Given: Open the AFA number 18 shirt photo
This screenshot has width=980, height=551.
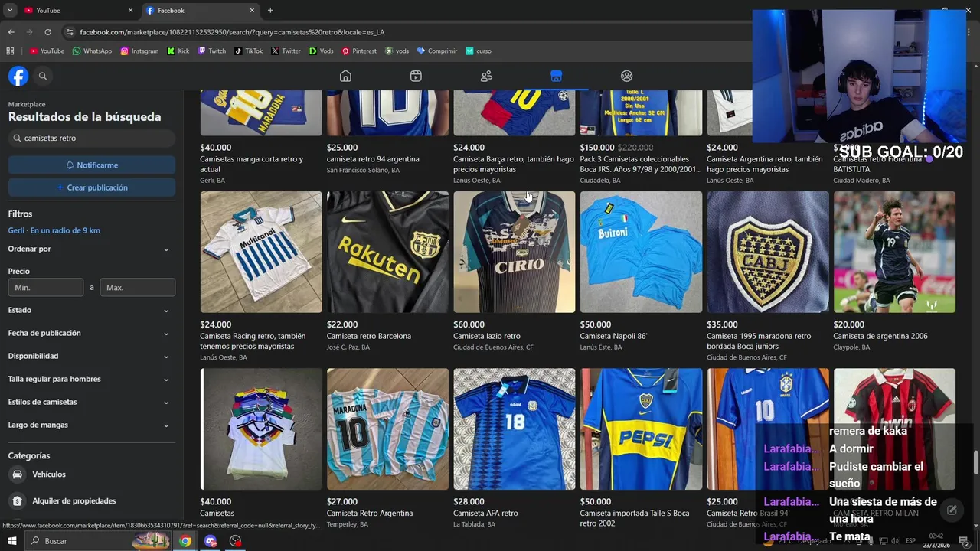Looking at the screenshot, I should click(514, 429).
